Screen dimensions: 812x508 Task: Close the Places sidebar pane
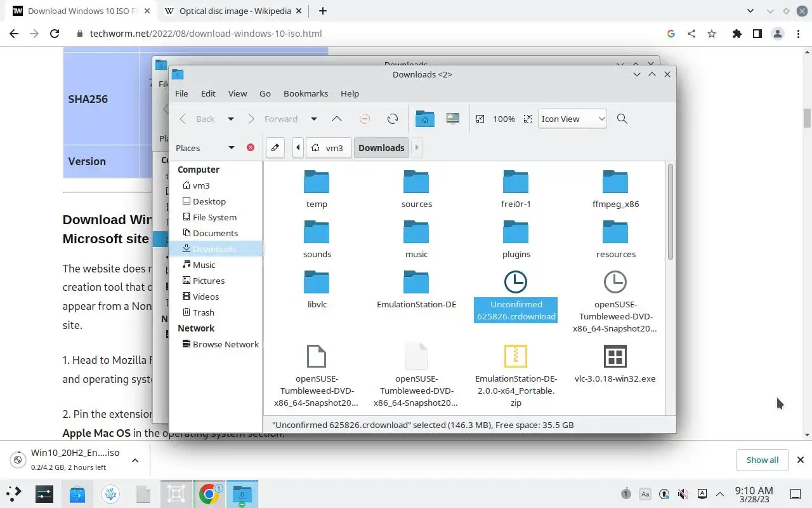[x=251, y=147]
